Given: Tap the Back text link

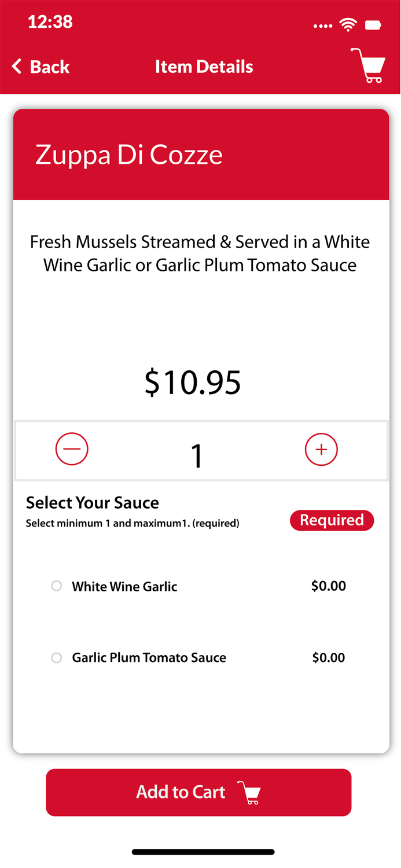Looking at the screenshot, I should click(x=50, y=67).
